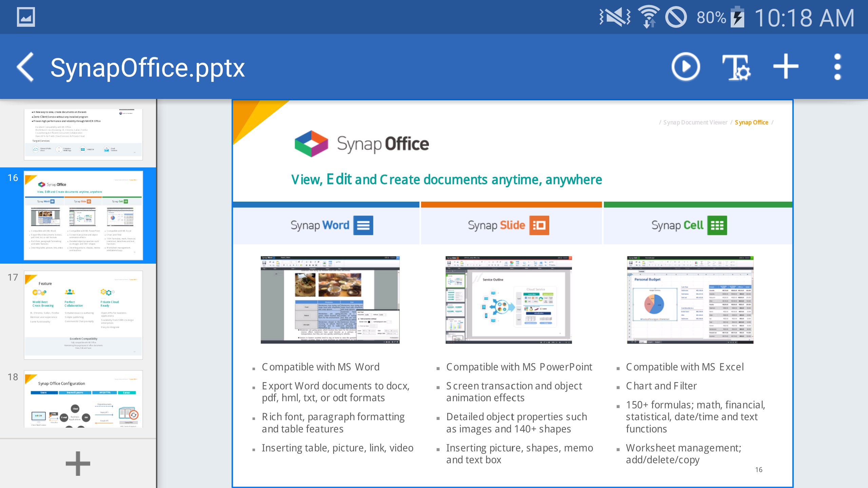Open text settings icon in toolbar
Viewport: 868px width, 488px height.
tap(736, 67)
